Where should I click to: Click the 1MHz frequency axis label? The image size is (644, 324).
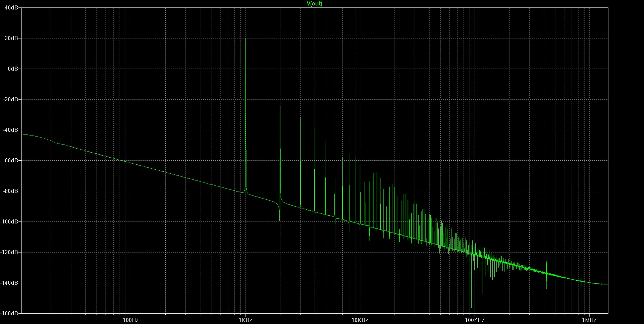pyautogui.click(x=589, y=320)
